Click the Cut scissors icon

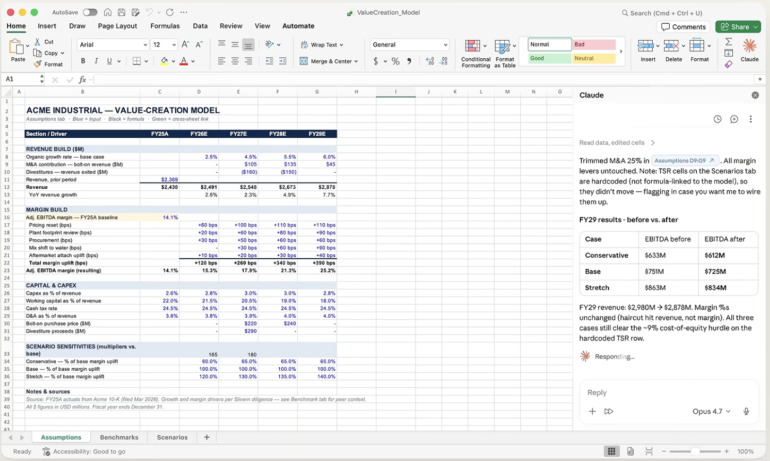tap(37, 42)
